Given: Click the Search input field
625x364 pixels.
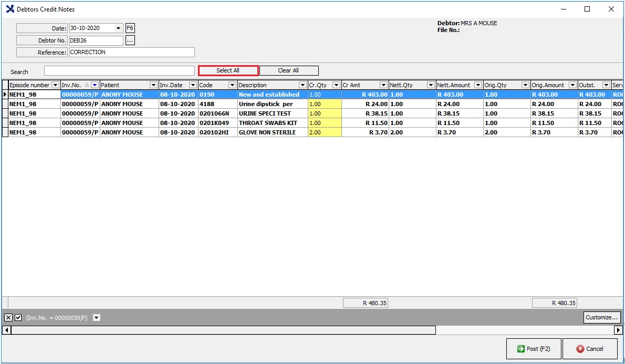Looking at the screenshot, I should coord(119,71).
